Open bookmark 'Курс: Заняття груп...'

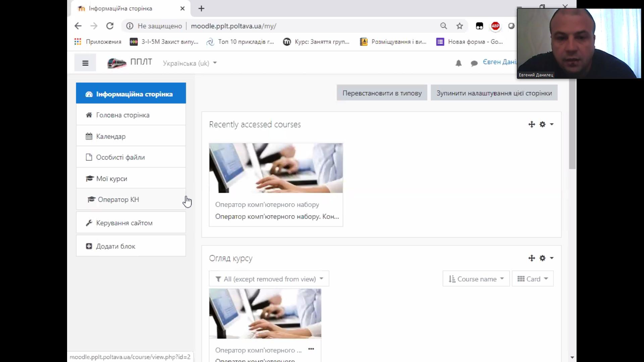click(x=316, y=42)
